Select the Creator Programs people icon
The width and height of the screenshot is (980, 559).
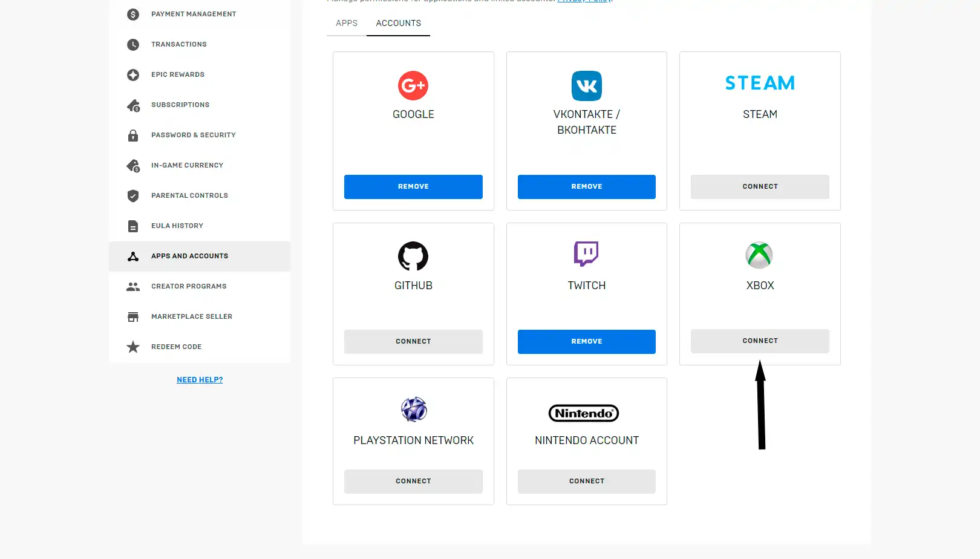pyautogui.click(x=133, y=286)
